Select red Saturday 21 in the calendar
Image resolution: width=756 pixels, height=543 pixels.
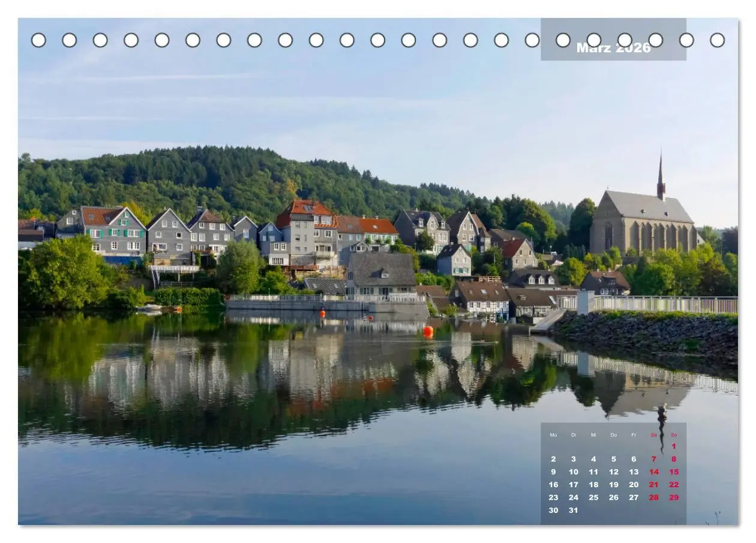click(654, 485)
